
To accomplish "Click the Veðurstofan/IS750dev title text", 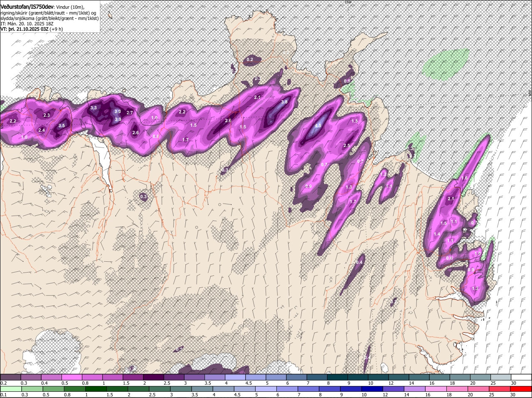I will pyautogui.click(x=27, y=7).
